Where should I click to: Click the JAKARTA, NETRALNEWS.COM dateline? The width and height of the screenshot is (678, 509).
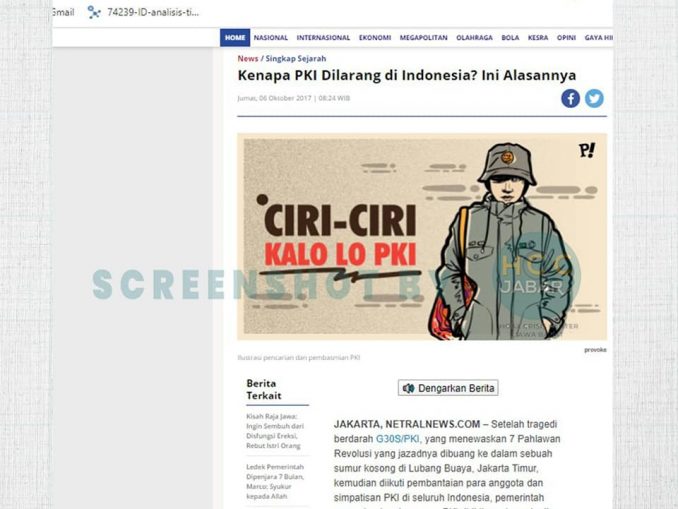coord(406,424)
